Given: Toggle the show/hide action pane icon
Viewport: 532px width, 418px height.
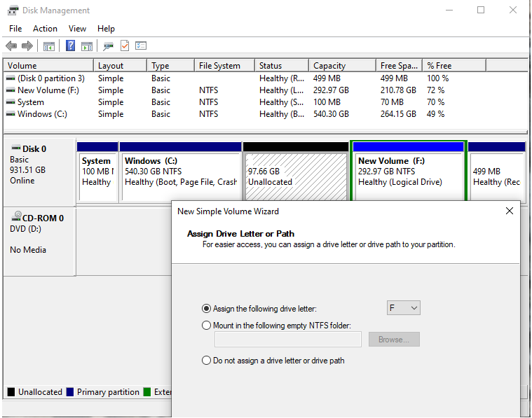Looking at the screenshot, I should click(87, 46).
